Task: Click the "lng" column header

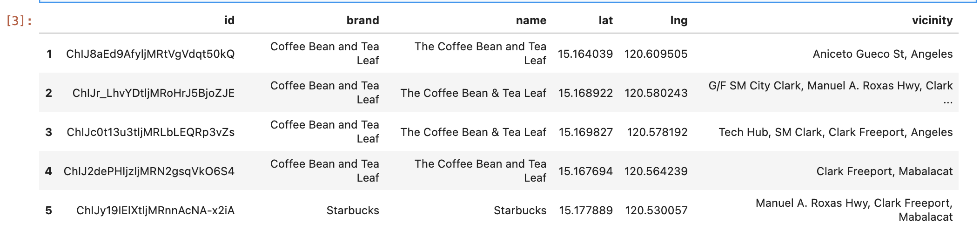Action: pos(678,20)
